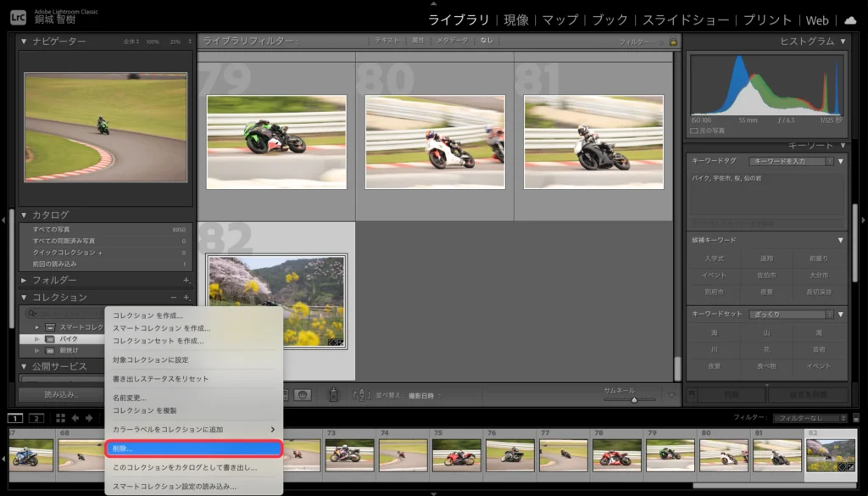Choose 削除... from the context menu

pyautogui.click(x=192, y=449)
